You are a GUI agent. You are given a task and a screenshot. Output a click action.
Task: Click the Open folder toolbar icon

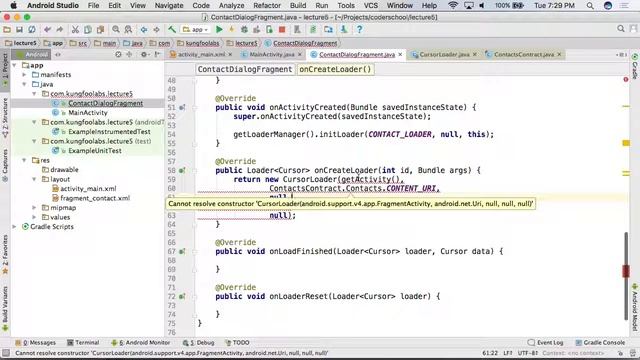coord(7,29)
